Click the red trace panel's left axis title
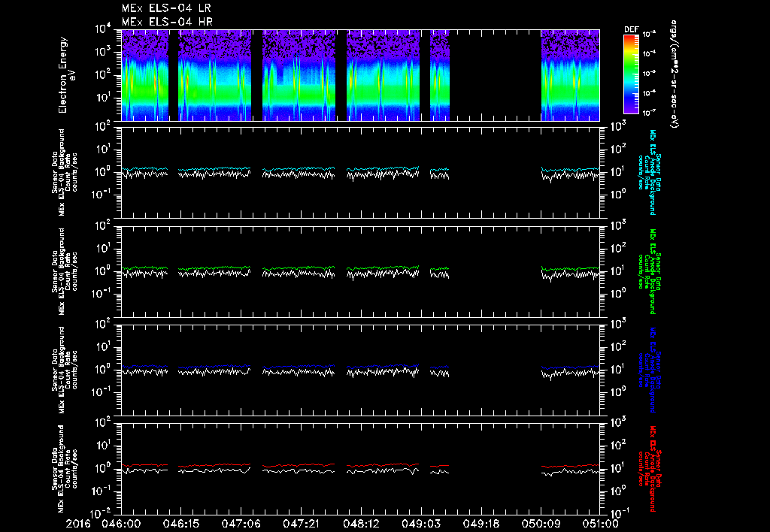The height and width of the screenshot is (532, 770). tap(65, 469)
